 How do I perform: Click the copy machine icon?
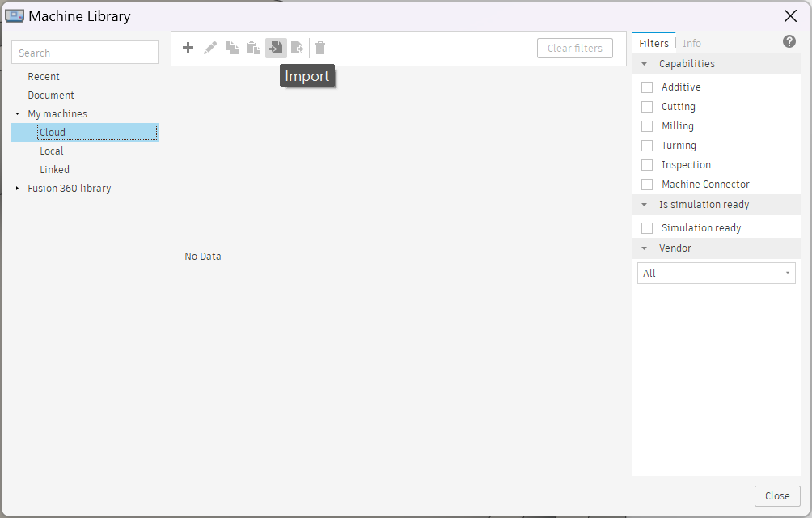pos(232,48)
